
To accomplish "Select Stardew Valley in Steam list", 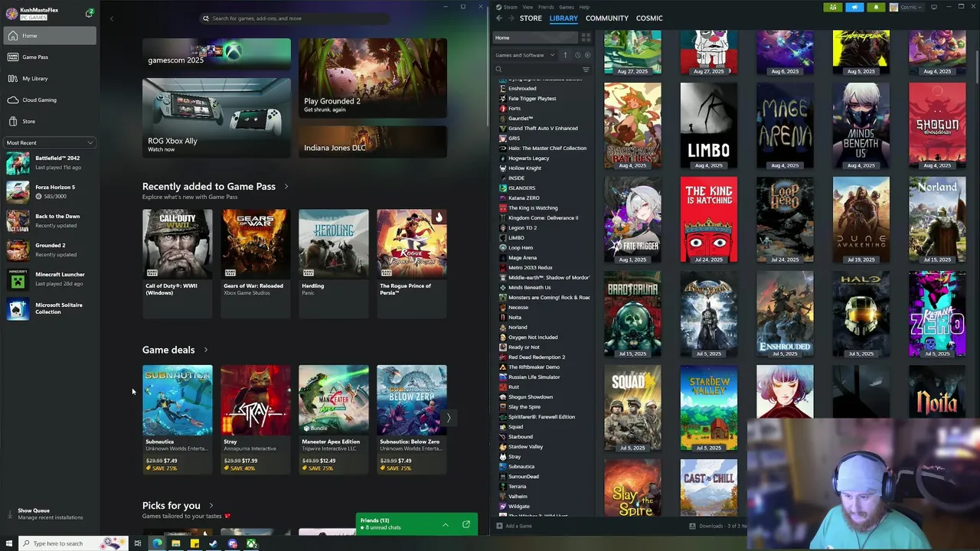I will pyautogui.click(x=525, y=447).
